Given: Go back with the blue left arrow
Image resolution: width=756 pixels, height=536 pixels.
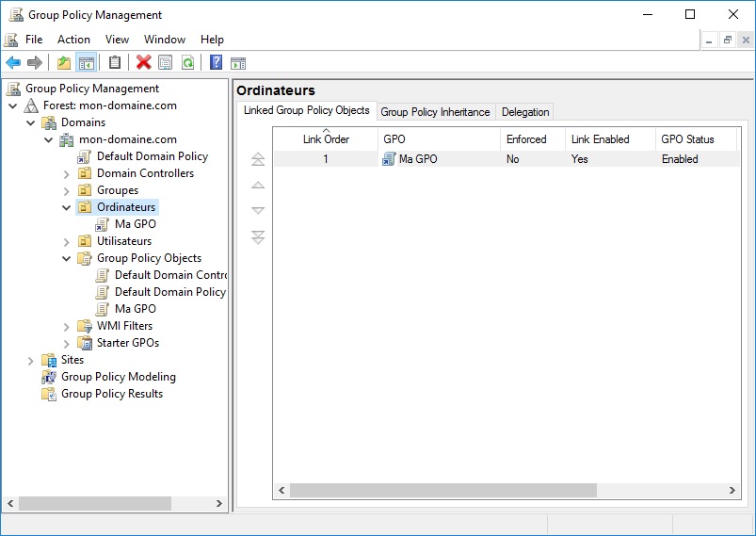Looking at the screenshot, I should coord(13,63).
